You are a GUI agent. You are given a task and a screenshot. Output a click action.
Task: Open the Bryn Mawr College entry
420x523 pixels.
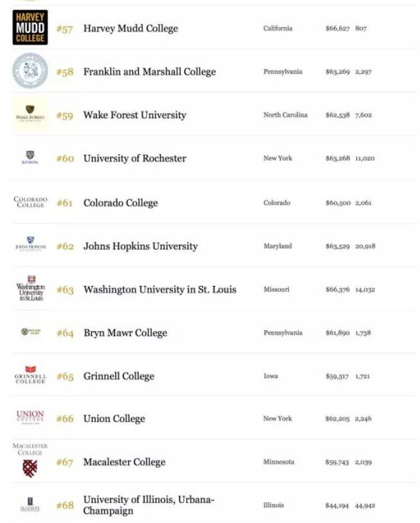pyautogui.click(x=125, y=333)
